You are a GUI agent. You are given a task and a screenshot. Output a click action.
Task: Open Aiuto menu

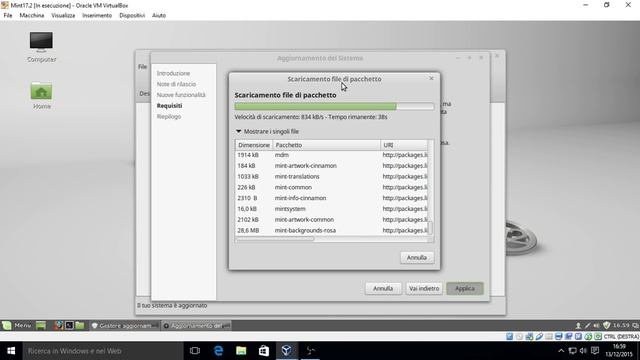[x=159, y=16]
